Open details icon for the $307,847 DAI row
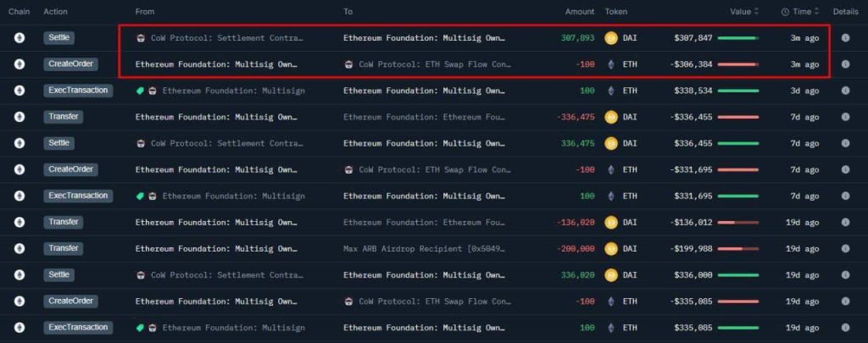The width and height of the screenshot is (868, 343). tap(845, 38)
